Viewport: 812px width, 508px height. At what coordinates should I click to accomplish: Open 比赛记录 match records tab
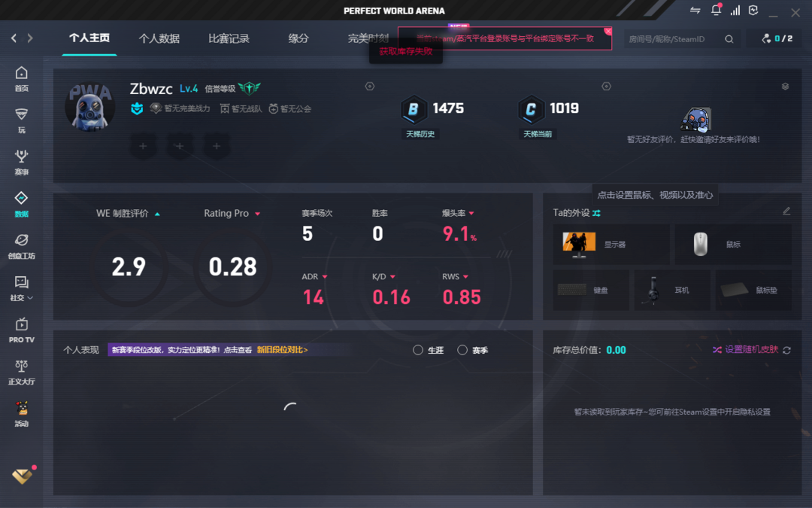tap(229, 38)
